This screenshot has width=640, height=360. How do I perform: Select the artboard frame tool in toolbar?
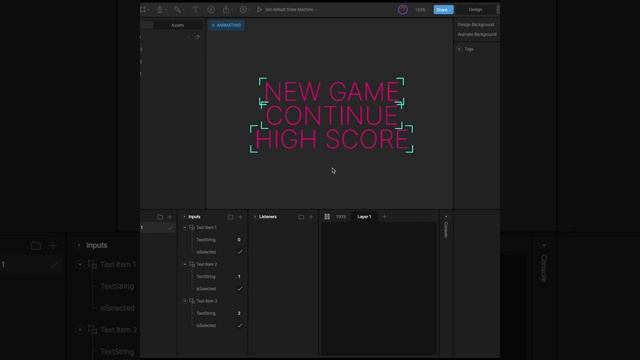[x=143, y=9]
